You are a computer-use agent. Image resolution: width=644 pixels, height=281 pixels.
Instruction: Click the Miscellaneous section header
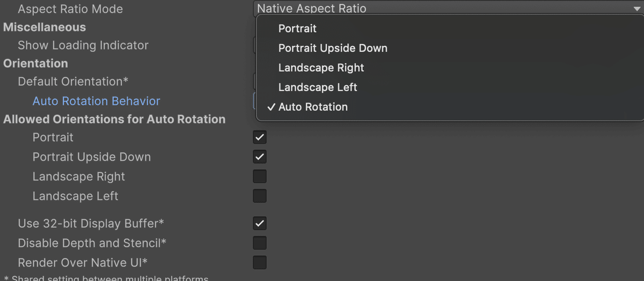pyautogui.click(x=45, y=27)
